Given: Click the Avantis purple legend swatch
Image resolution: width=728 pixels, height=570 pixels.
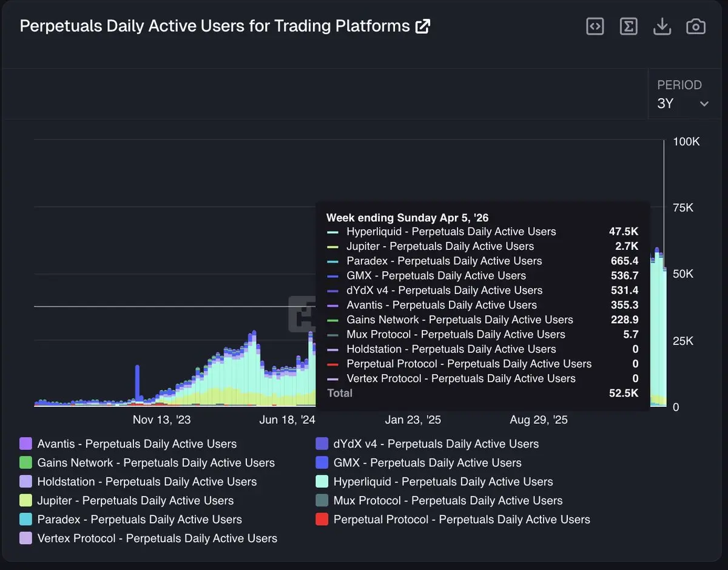Looking at the screenshot, I should pos(25,444).
